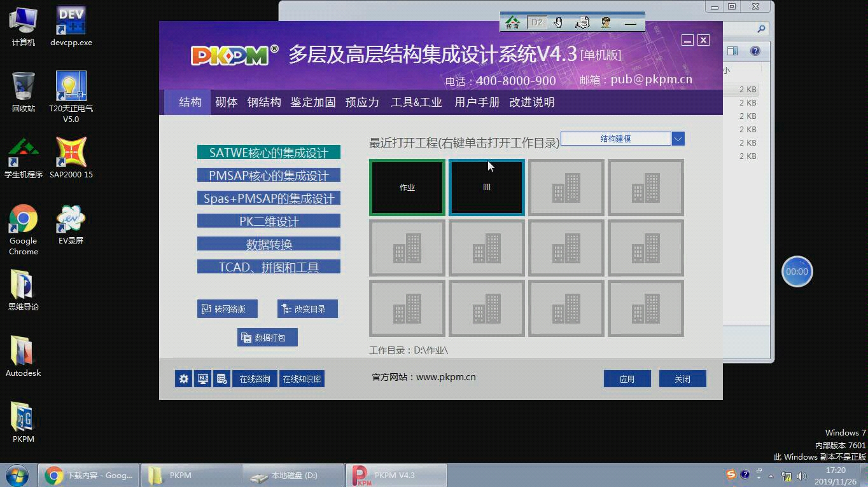
Task: Click 关闭 button
Action: (x=682, y=379)
